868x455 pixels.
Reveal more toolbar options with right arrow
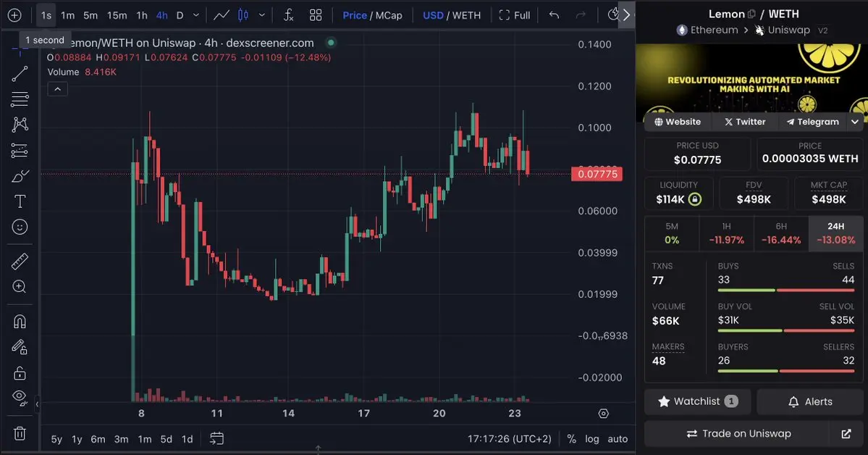pyautogui.click(x=627, y=15)
